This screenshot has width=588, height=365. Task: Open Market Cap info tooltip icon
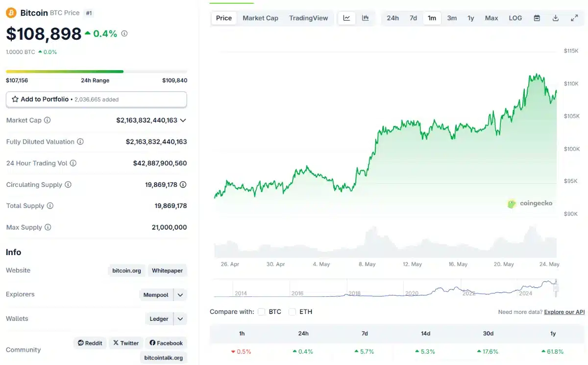48,120
